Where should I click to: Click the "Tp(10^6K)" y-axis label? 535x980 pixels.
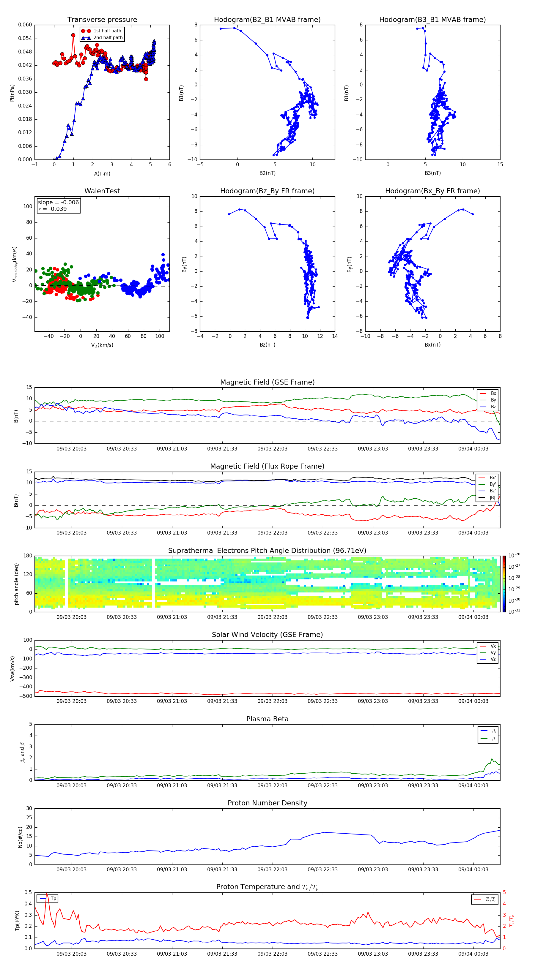[17, 921]
